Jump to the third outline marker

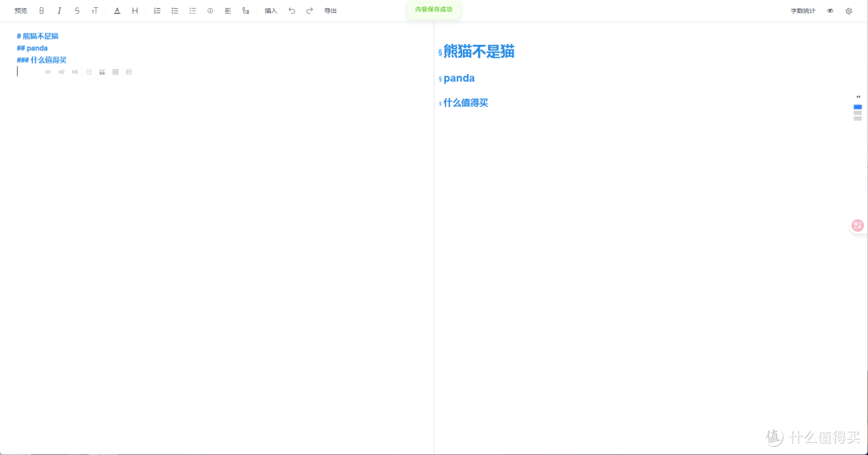coord(858,118)
